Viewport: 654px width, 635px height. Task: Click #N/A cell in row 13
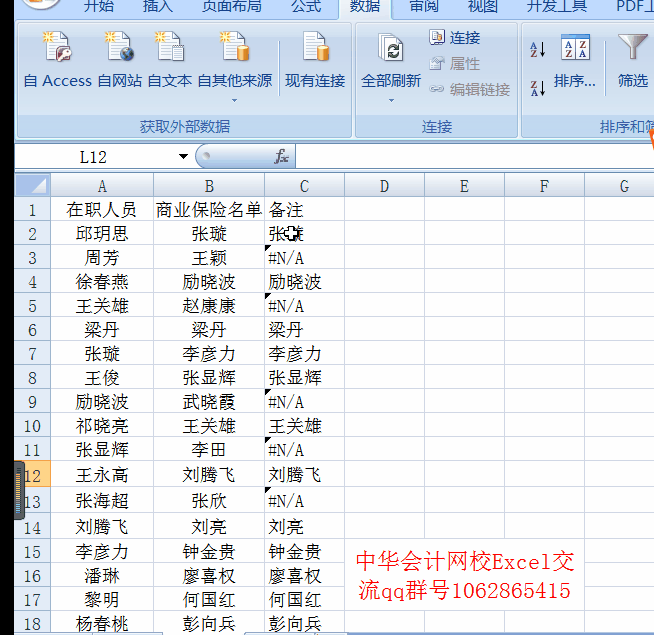[304, 500]
